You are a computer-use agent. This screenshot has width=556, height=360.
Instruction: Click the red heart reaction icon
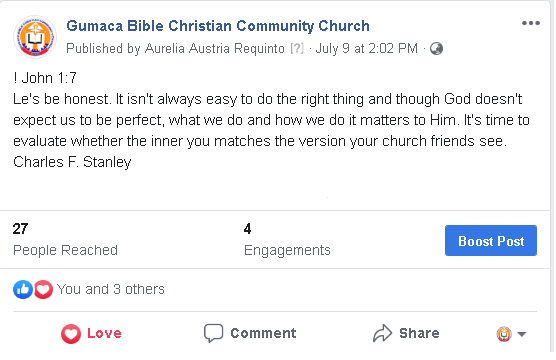coord(43,289)
